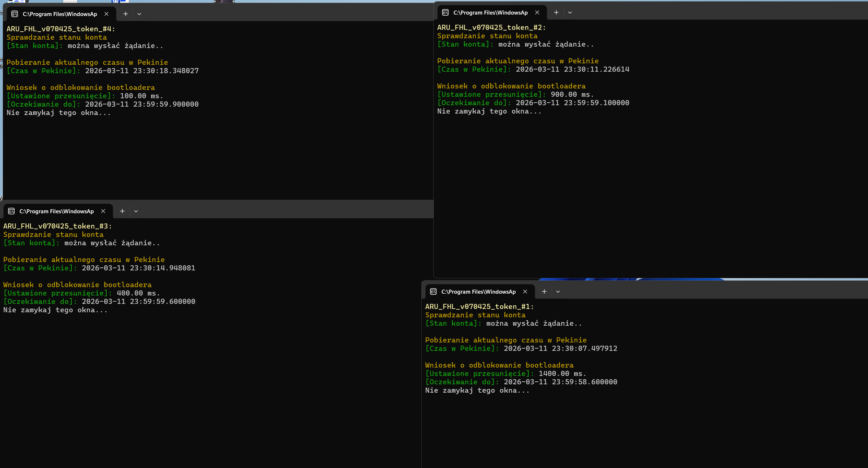
Task: Close the tab in token_#4 terminal window
Action: pyautogui.click(x=106, y=14)
